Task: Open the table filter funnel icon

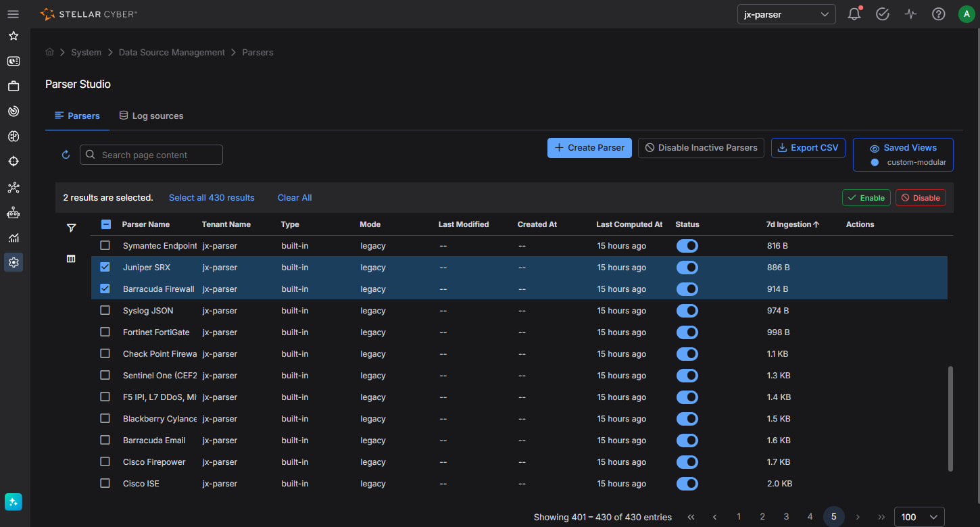Action: pos(71,228)
